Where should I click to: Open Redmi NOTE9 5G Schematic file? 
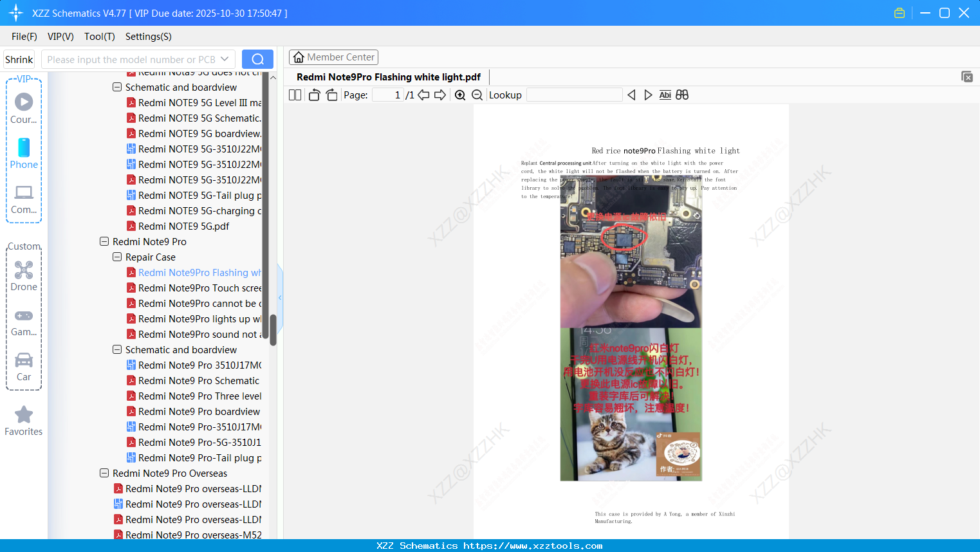pyautogui.click(x=194, y=118)
